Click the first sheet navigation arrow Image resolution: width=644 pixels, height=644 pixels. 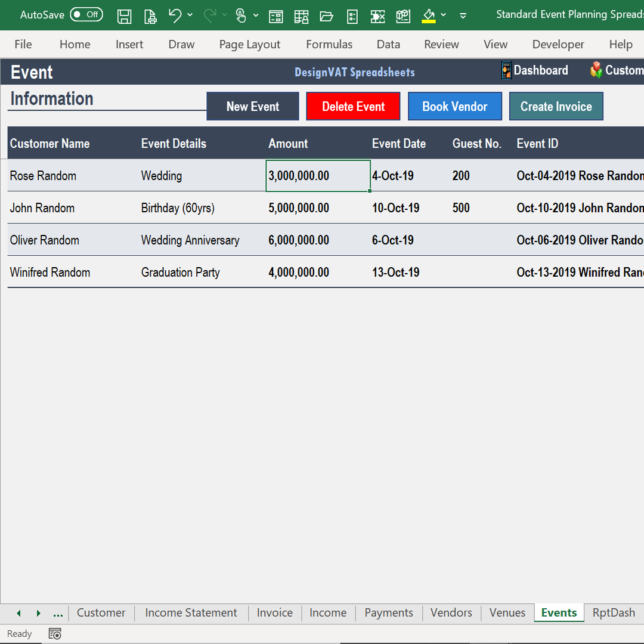18,612
